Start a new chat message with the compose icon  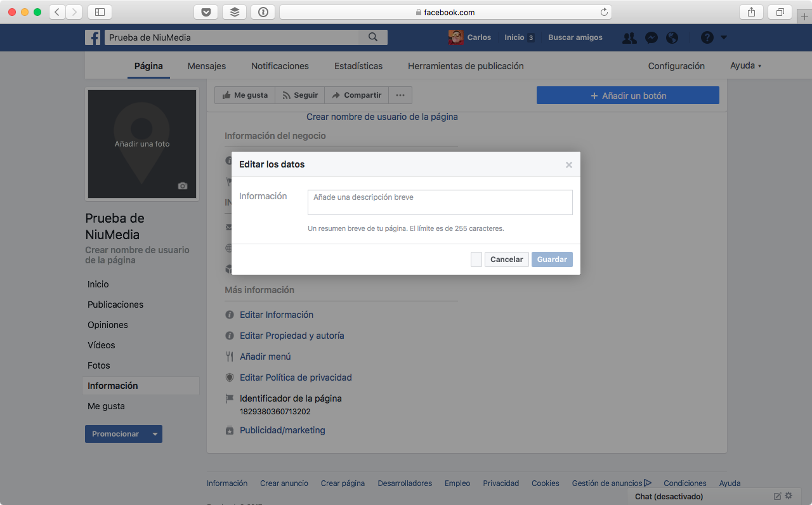point(777,496)
